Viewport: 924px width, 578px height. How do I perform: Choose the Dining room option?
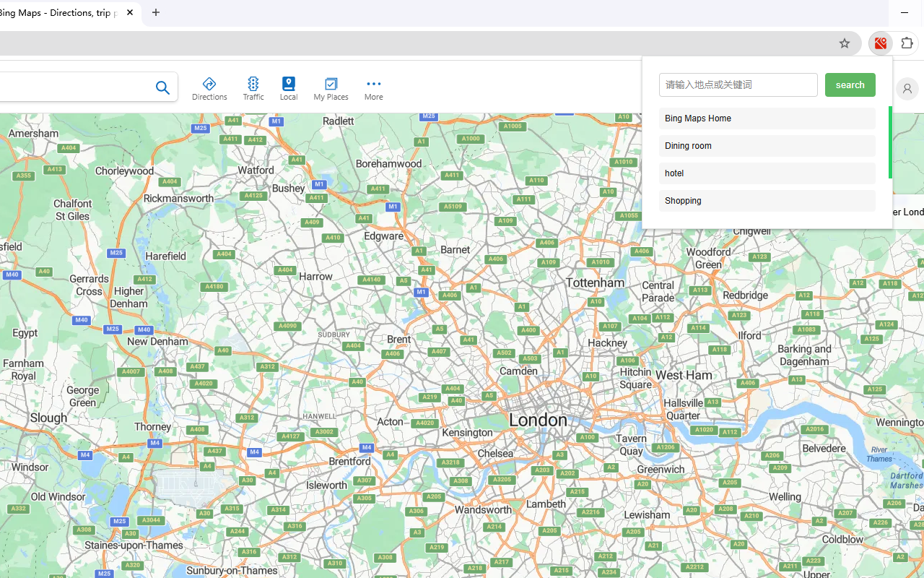pyautogui.click(x=767, y=146)
